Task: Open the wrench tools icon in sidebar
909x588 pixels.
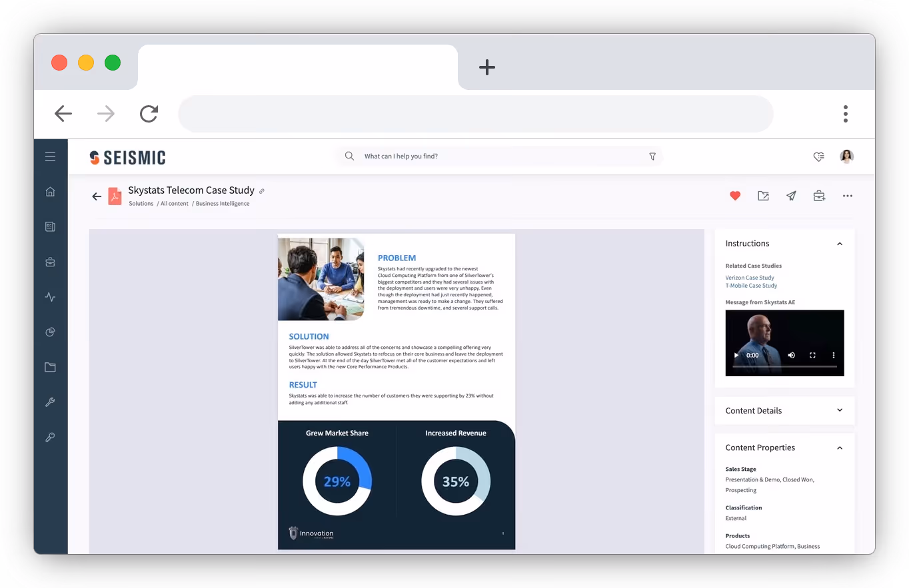Action: (x=50, y=402)
